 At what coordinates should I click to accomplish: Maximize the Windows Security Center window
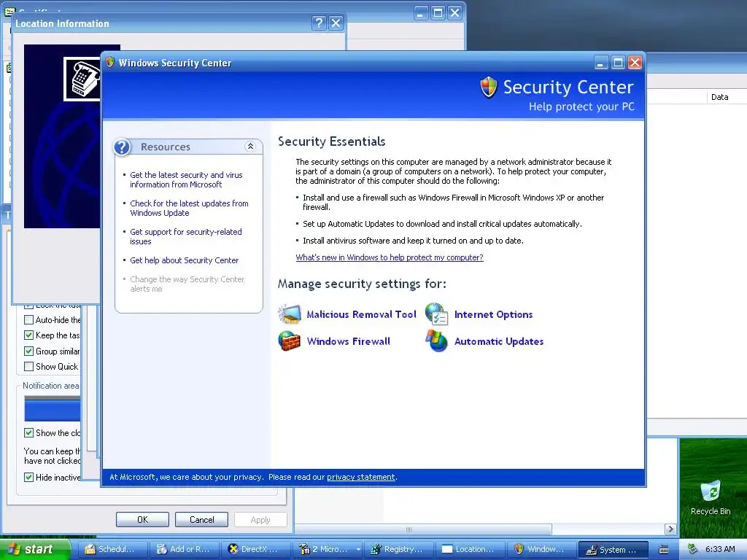click(618, 63)
